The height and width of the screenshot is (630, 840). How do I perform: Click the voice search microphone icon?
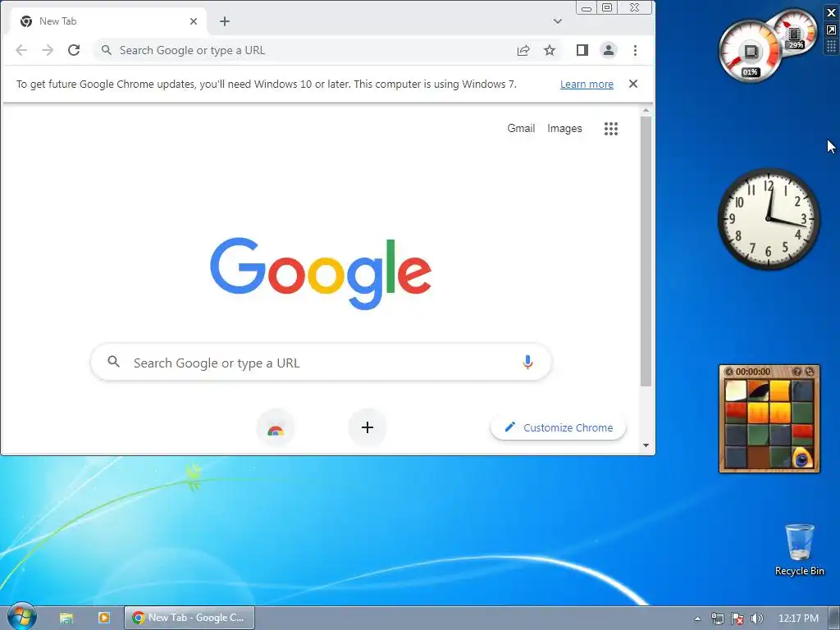(527, 363)
